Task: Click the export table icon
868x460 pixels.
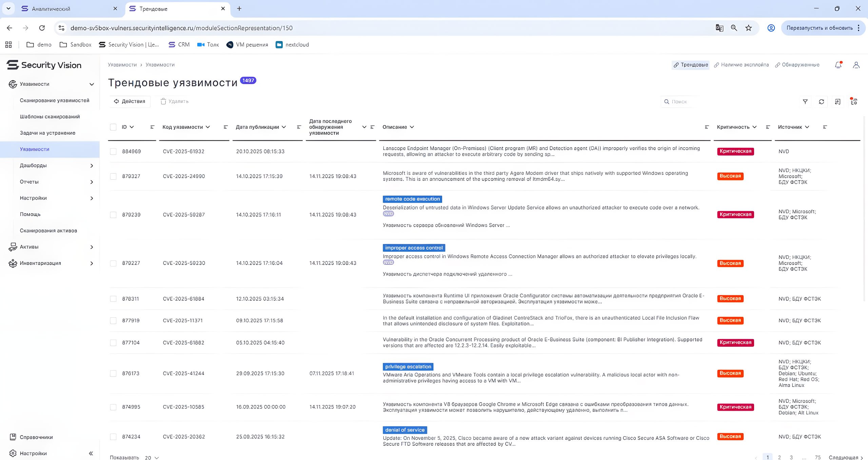Action: tap(837, 102)
